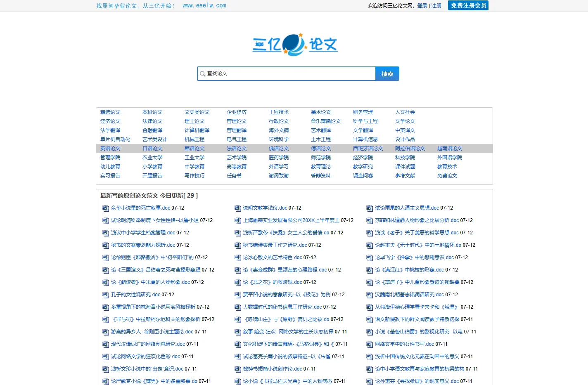The height and width of the screenshot is (385, 588).
Task: Select the 企业经济 category
Action: pos(237,112)
